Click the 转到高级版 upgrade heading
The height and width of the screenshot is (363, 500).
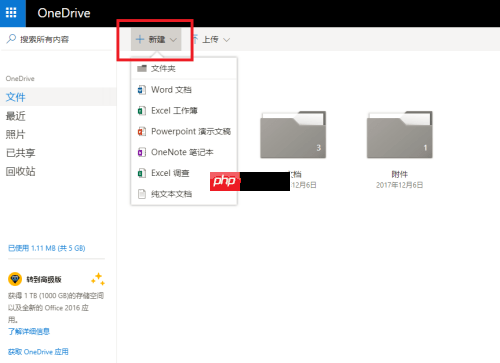(44, 279)
